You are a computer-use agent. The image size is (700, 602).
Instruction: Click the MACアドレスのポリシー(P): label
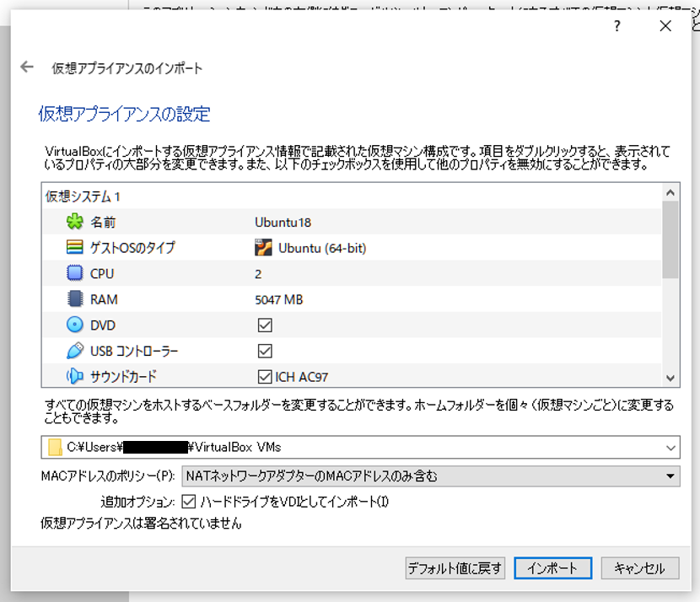tap(108, 476)
